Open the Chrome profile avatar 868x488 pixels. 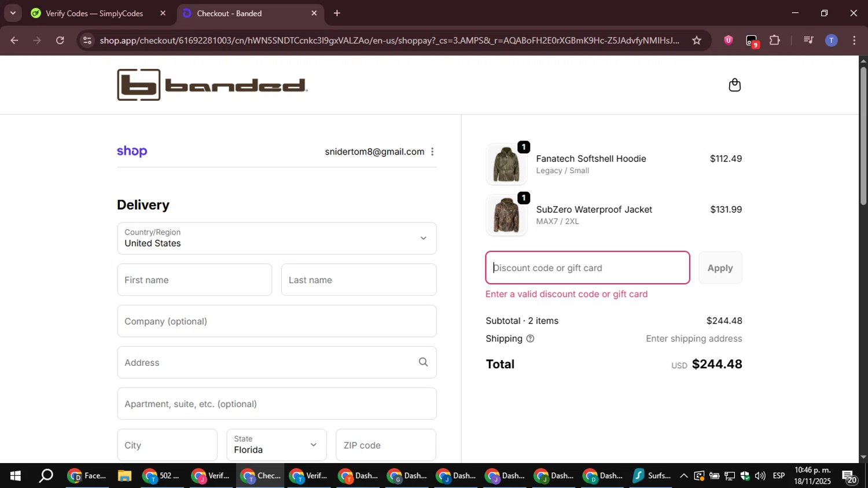[832, 41]
